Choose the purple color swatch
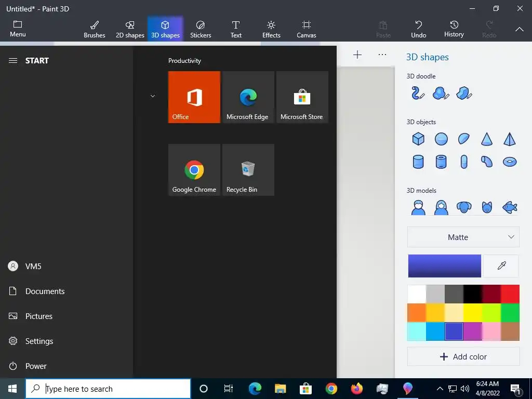 473,331
